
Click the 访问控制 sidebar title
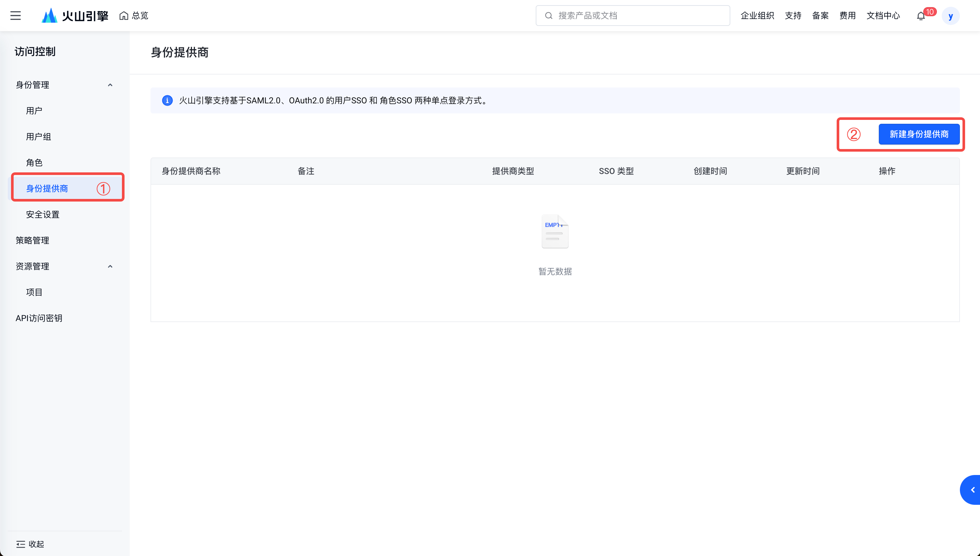click(x=35, y=52)
